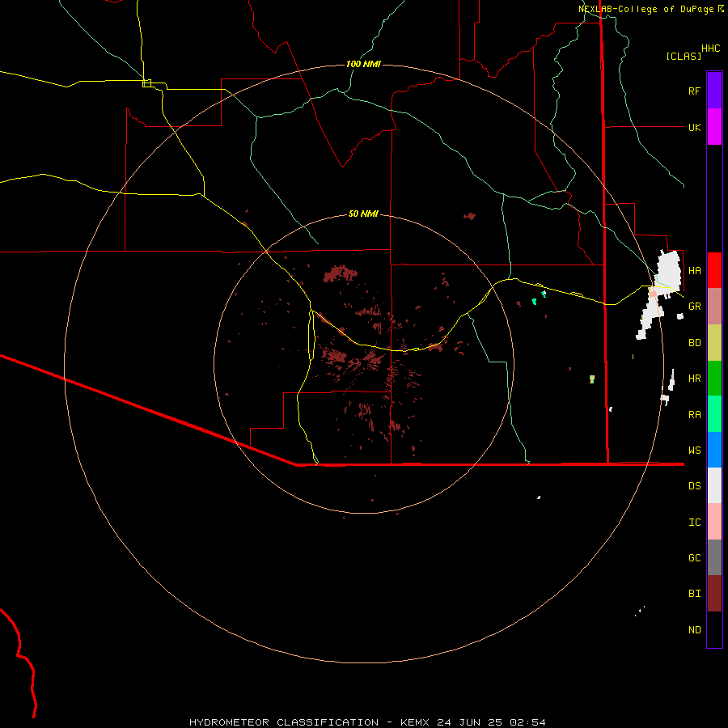Click the [CLAS] unit label

(x=684, y=56)
